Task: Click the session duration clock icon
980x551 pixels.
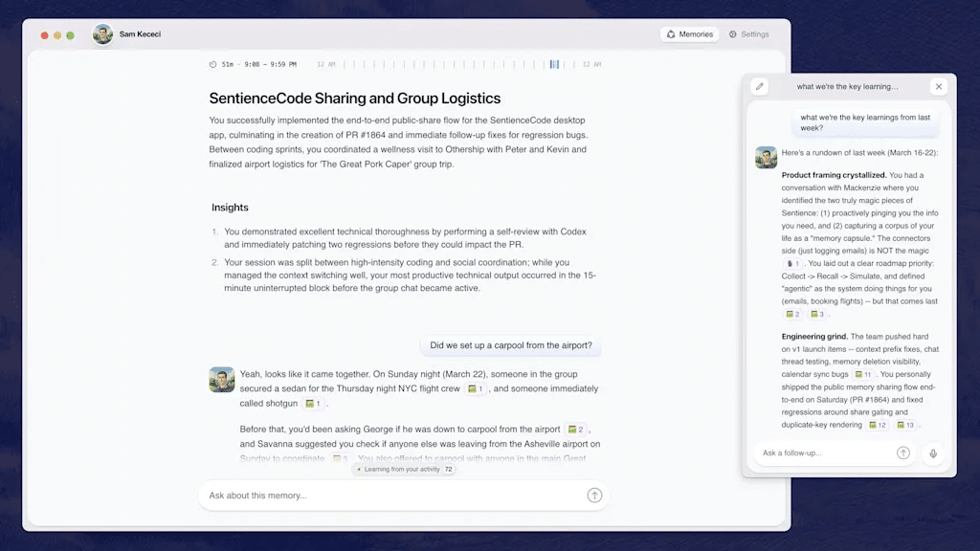Action: pyautogui.click(x=213, y=65)
